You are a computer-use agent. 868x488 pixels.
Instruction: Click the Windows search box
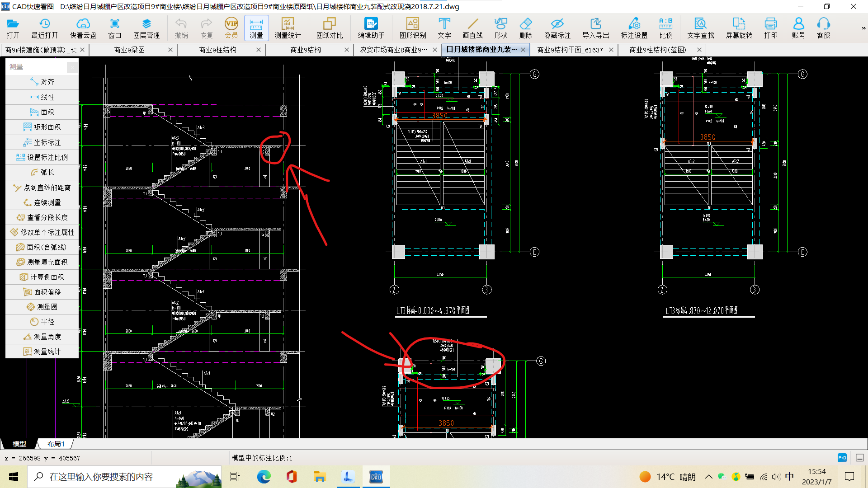[x=124, y=477]
